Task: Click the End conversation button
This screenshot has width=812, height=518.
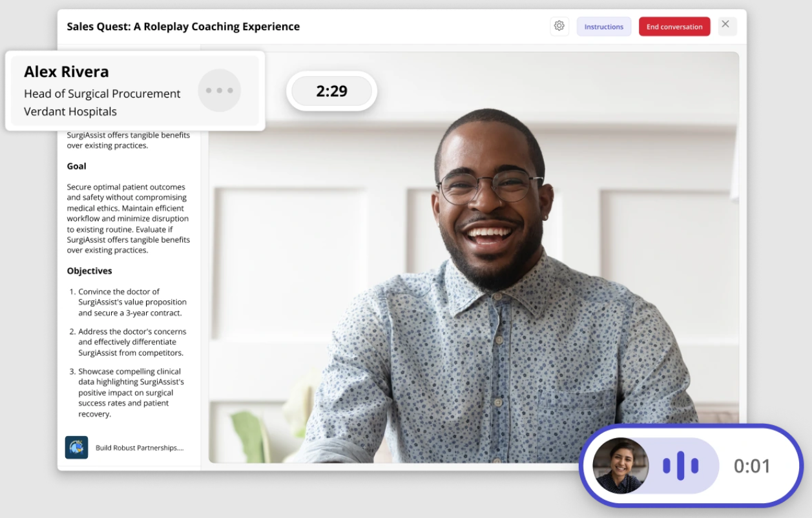Action: pyautogui.click(x=674, y=26)
